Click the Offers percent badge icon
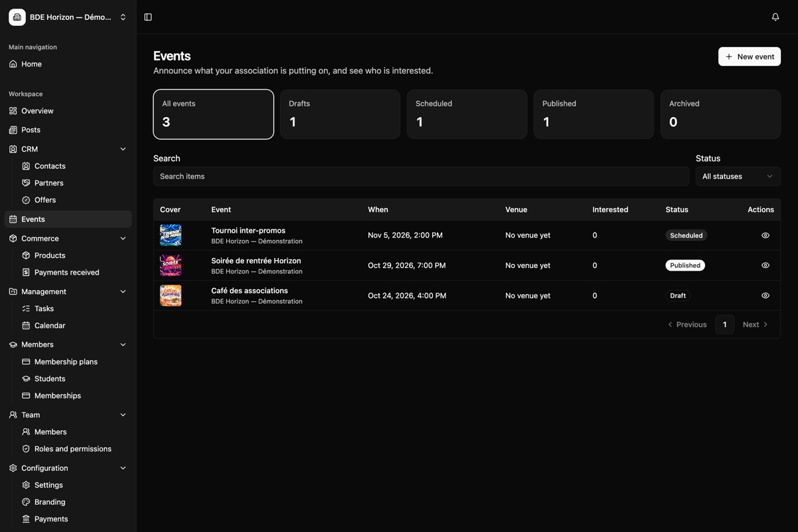Screen dimensions: 798x532 [26, 200]
